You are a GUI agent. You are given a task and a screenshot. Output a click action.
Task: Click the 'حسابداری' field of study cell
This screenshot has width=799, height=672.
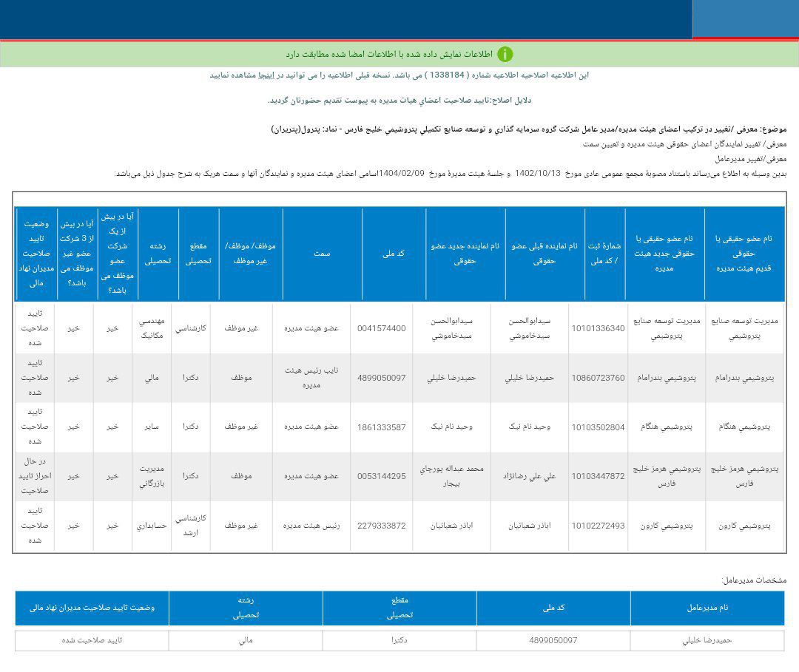click(152, 526)
